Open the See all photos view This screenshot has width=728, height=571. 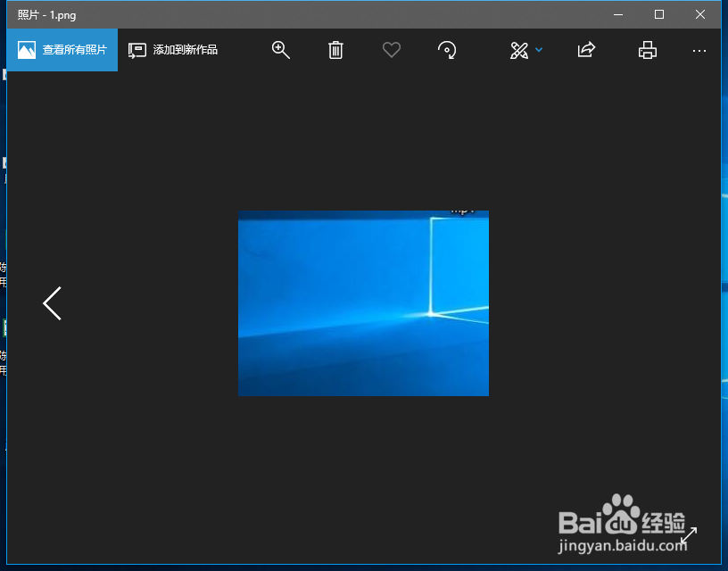[62, 50]
